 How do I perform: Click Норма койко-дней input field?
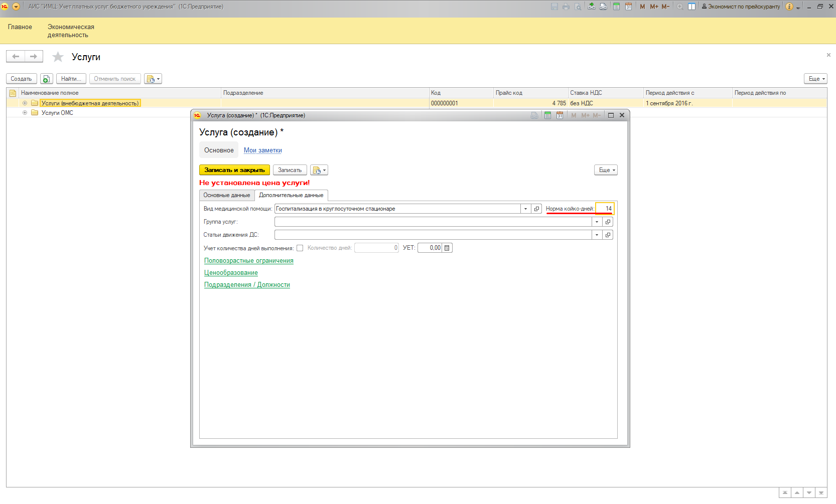point(604,209)
